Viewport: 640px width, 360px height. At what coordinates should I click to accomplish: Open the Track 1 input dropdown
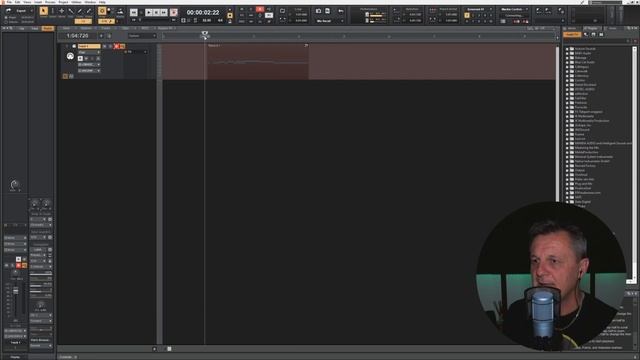coord(89,64)
